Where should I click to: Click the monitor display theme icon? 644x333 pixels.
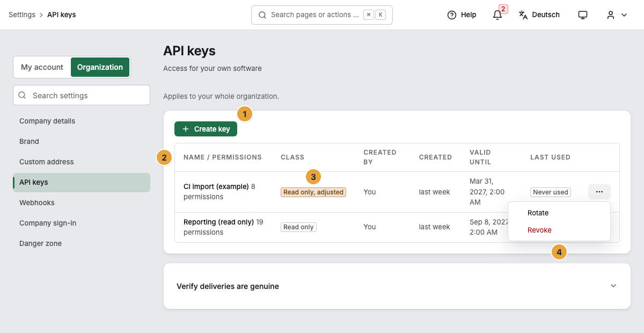[583, 15]
